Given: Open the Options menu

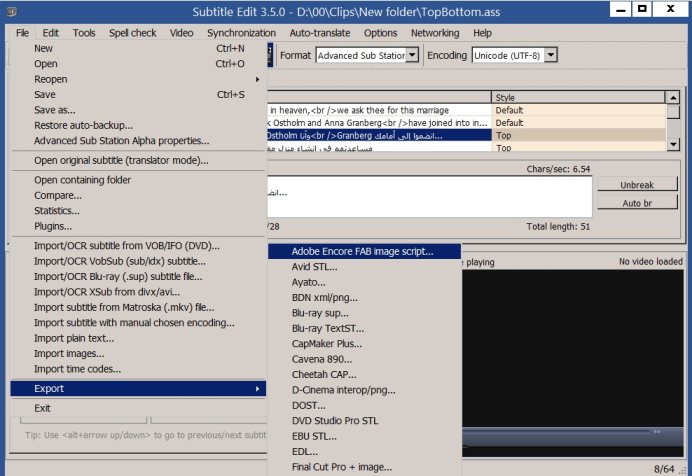Looking at the screenshot, I should (x=380, y=33).
